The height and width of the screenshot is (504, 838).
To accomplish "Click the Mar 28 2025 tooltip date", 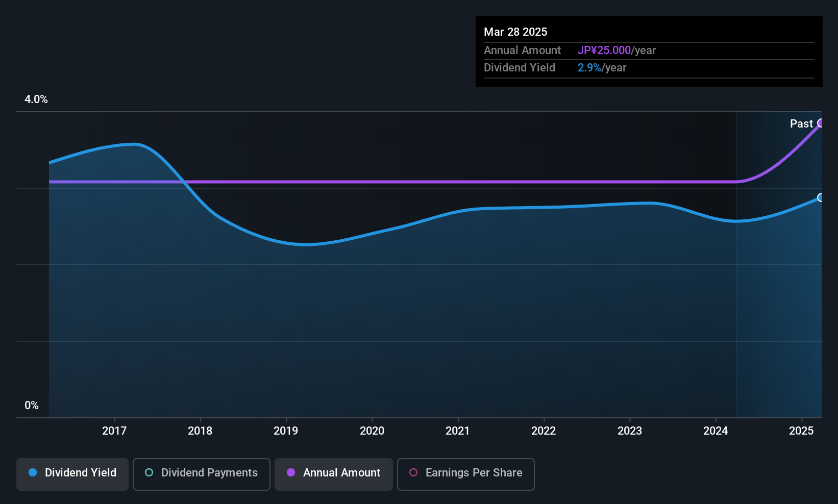I will [x=515, y=32].
